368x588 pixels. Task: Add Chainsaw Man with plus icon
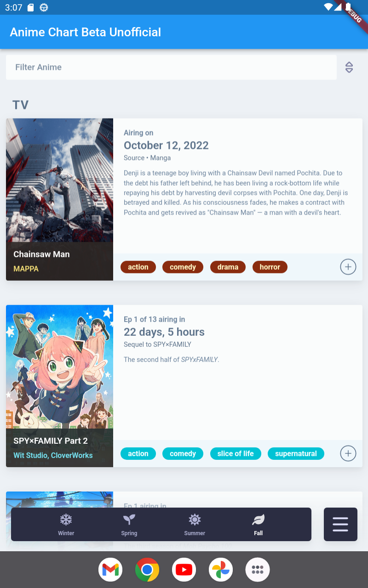tap(348, 267)
